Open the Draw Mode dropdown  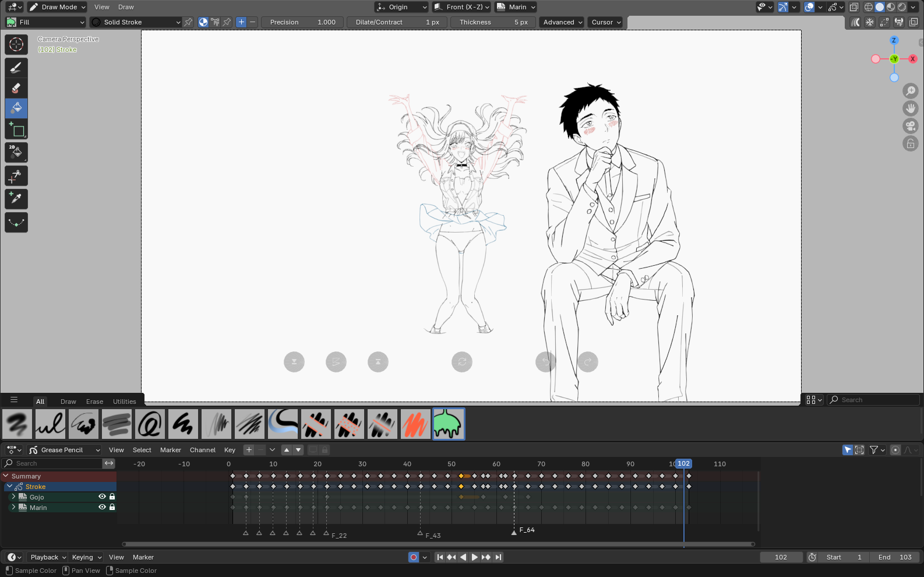click(x=58, y=7)
